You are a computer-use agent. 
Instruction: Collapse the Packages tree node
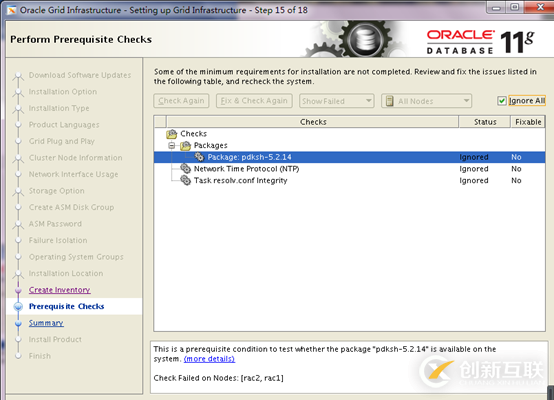pos(172,146)
